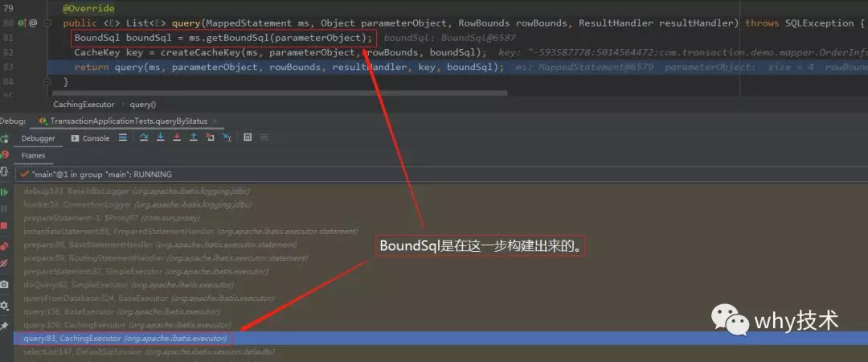This screenshot has height=362, width=868.
Task: Open the Evaluate Expression calculator icon
Action: click(248, 138)
